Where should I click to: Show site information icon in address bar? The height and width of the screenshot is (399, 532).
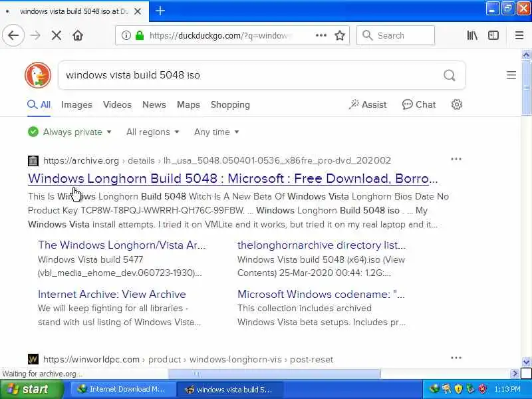click(x=126, y=35)
